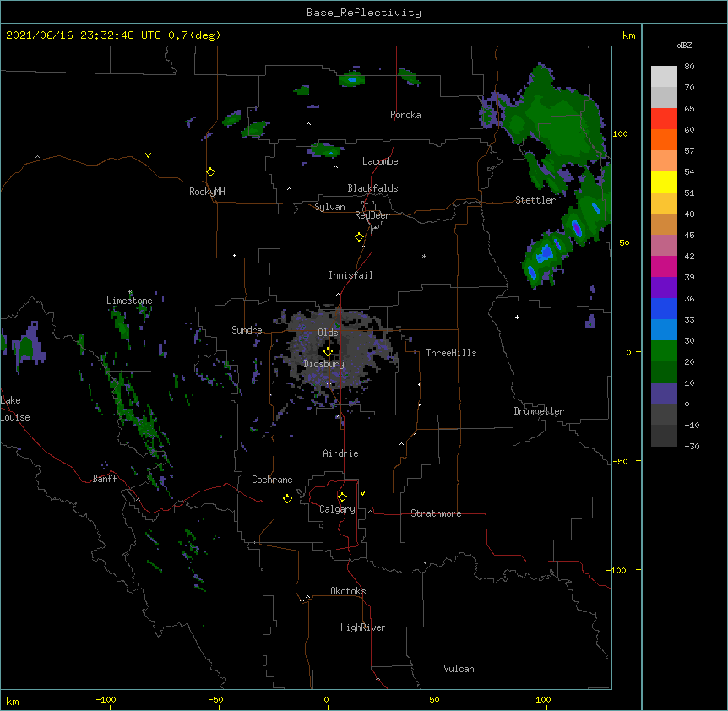Click the Banff label

point(105,479)
